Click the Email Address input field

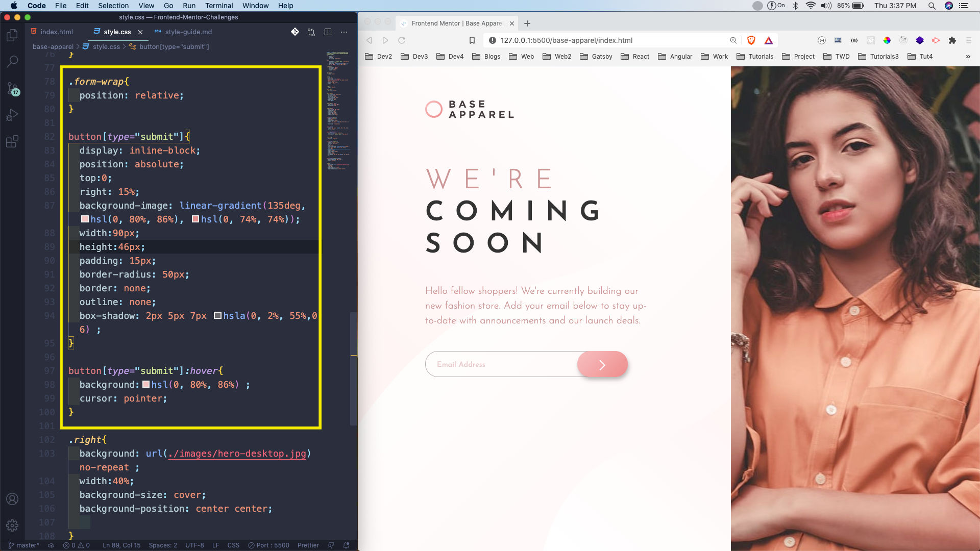point(502,364)
